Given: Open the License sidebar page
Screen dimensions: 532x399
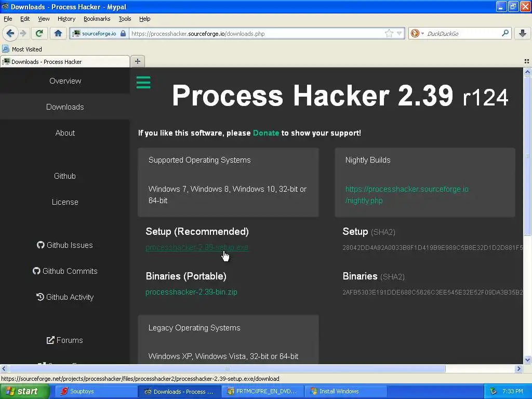Looking at the screenshot, I should coord(65,202).
